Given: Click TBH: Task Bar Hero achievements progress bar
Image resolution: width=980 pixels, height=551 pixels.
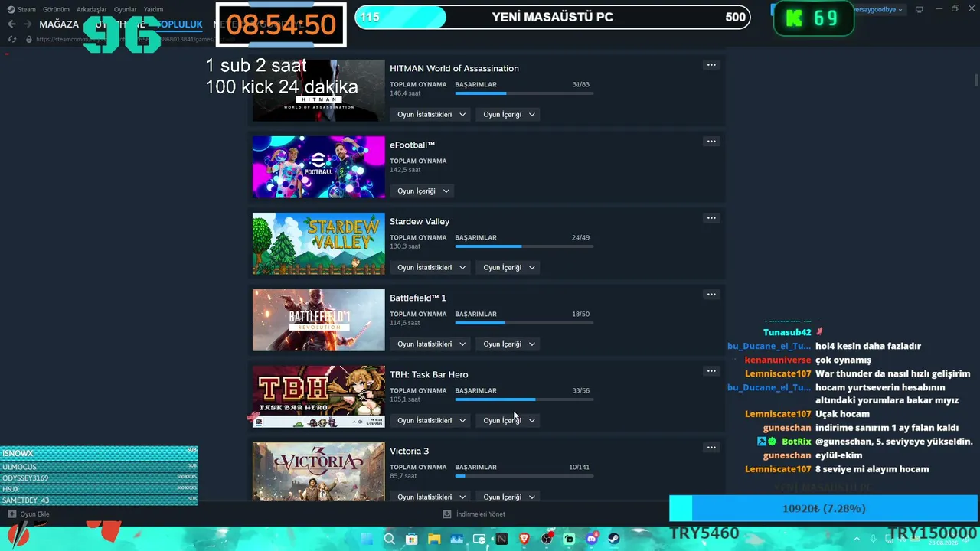Looking at the screenshot, I should tap(524, 399).
